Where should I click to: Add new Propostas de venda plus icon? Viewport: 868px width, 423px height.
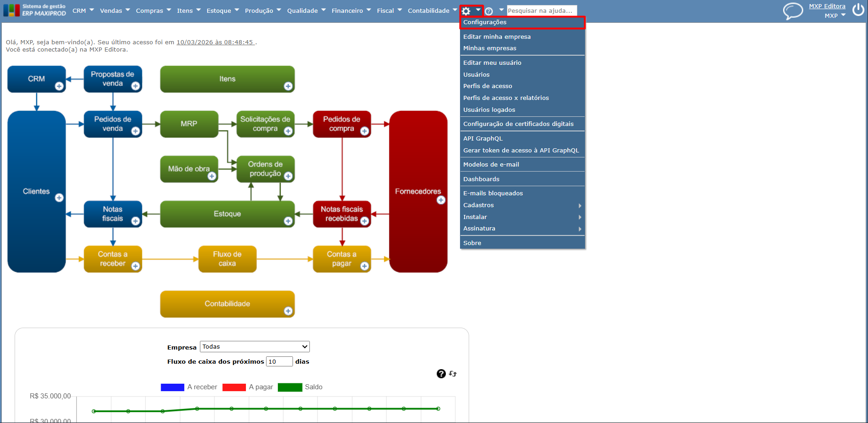(136, 86)
